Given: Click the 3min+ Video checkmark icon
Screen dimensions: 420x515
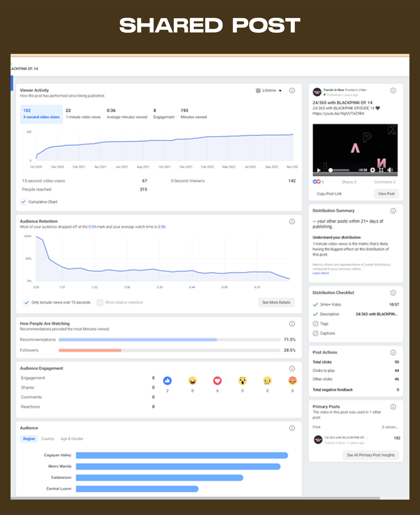Looking at the screenshot, I should tap(315, 305).
